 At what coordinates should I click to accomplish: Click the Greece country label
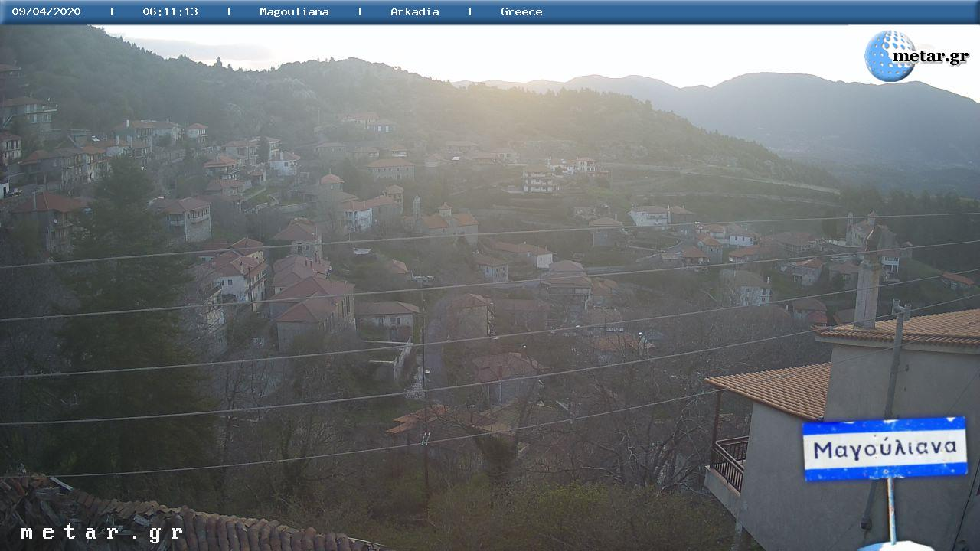[x=521, y=11]
